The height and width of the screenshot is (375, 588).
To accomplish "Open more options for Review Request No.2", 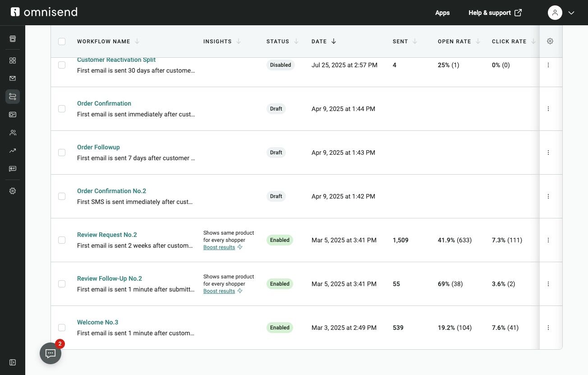I will (x=548, y=240).
